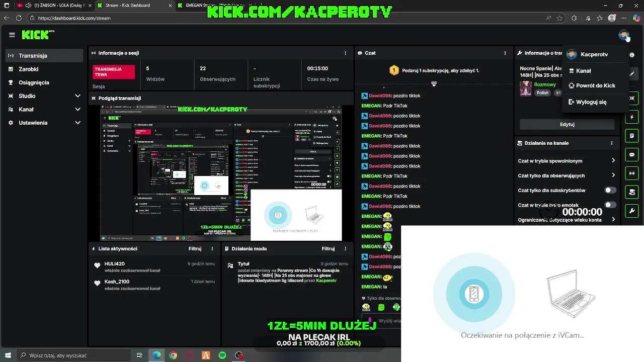Click the notes sidebar icon
Image resolution: width=644 pixels, height=362 pixels.
click(x=632, y=136)
